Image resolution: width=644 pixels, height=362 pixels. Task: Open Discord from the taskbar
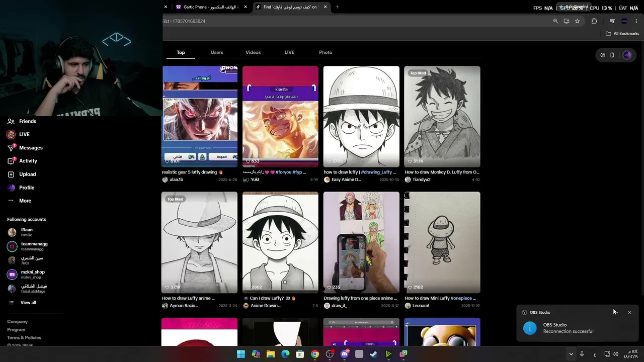pyautogui.click(x=345, y=354)
